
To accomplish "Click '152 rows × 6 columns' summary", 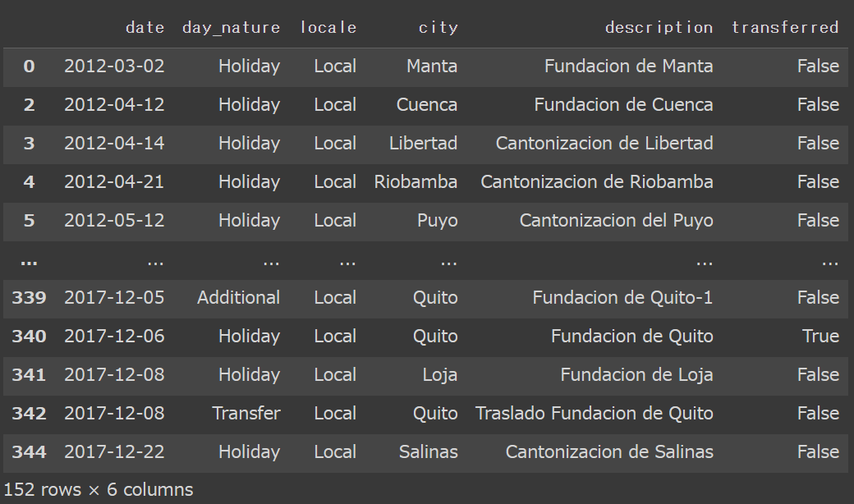I will click(x=99, y=489).
